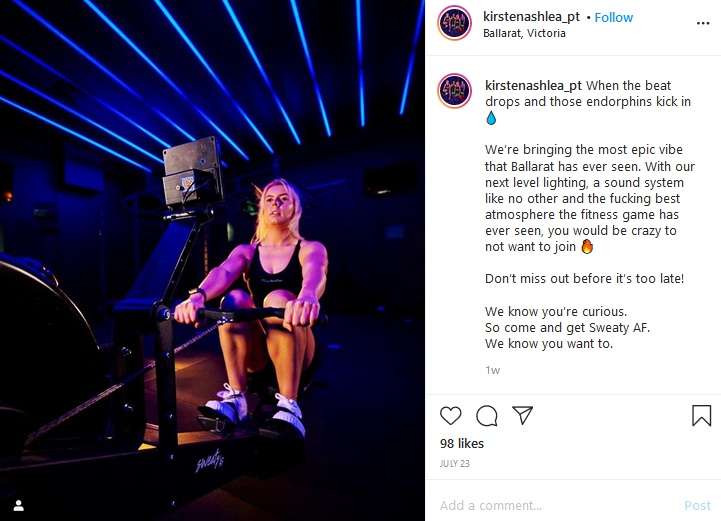Image resolution: width=721 pixels, height=521 pixels.
Task: Open comments via speech bubble icon
Action: pos(486,416)
